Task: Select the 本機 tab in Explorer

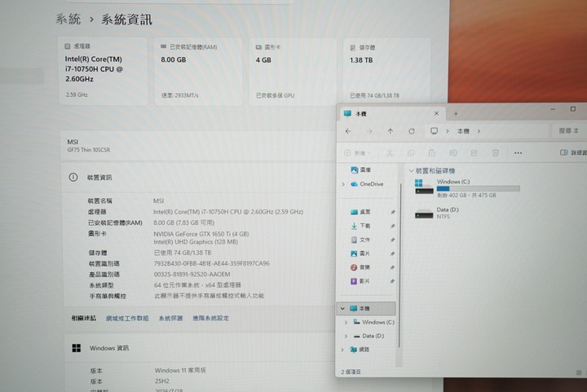Action: point(392,114)
